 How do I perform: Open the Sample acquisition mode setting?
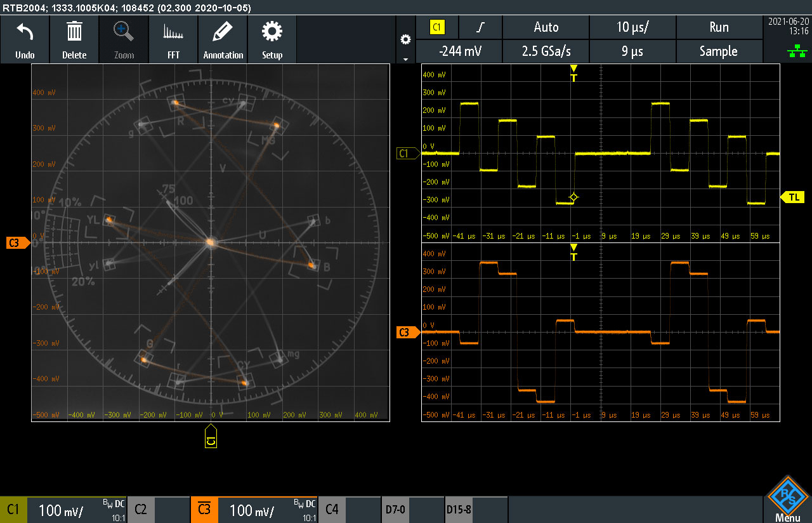(x=719, y=51)
